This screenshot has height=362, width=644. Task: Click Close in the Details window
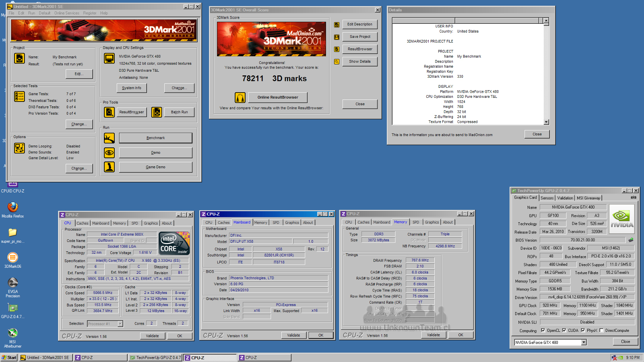[x=537, y=134]
